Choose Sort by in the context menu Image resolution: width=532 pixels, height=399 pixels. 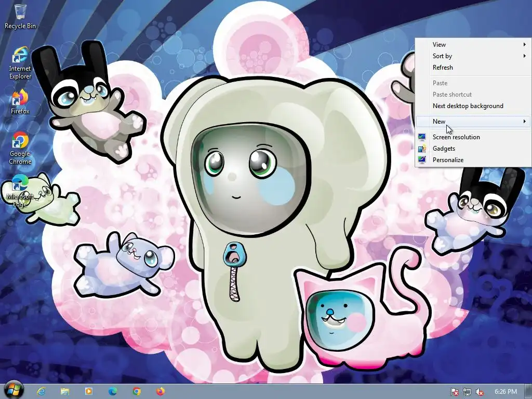click(473, 56)
